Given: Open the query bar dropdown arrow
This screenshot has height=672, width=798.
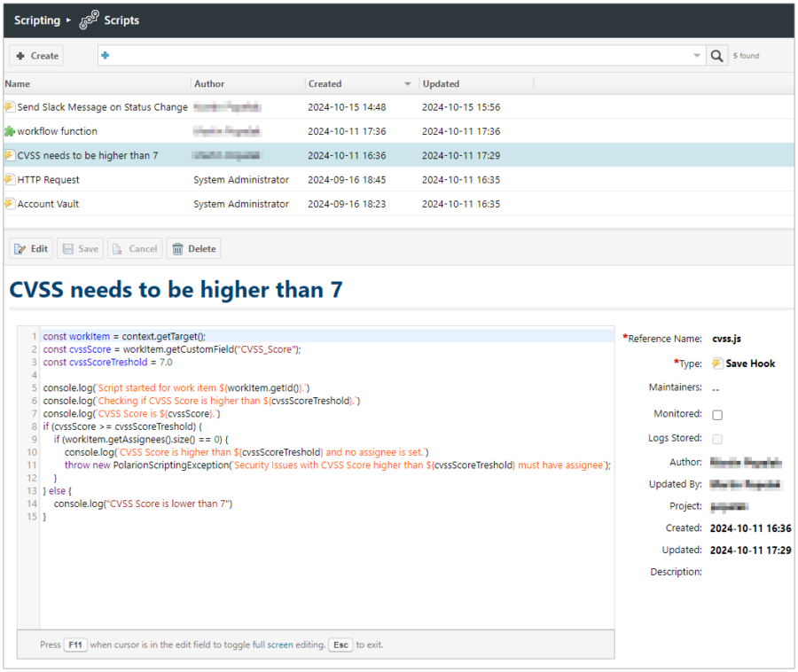Looking at the screenshot, I should [x=697, y=55].
